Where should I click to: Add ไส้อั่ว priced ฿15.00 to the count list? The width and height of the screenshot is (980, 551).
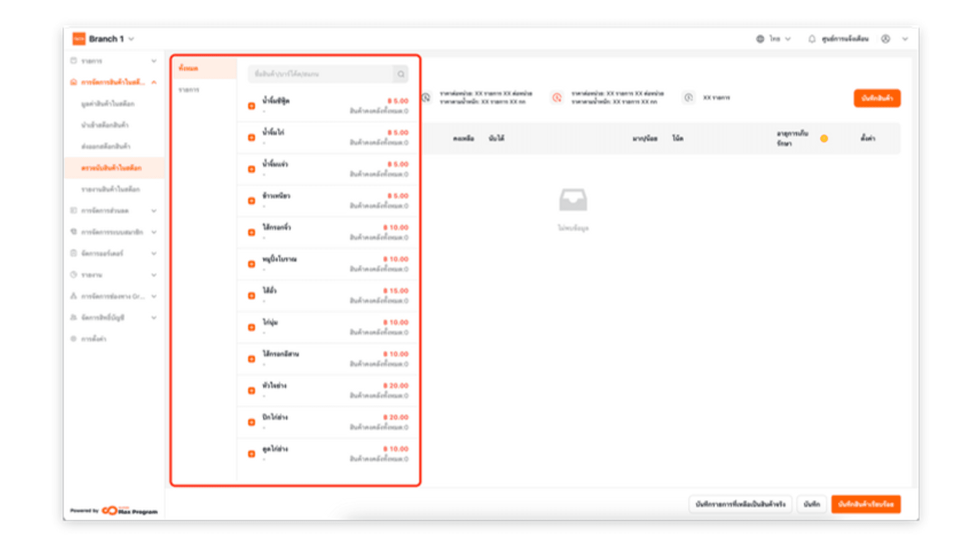(x=252, y=296)
